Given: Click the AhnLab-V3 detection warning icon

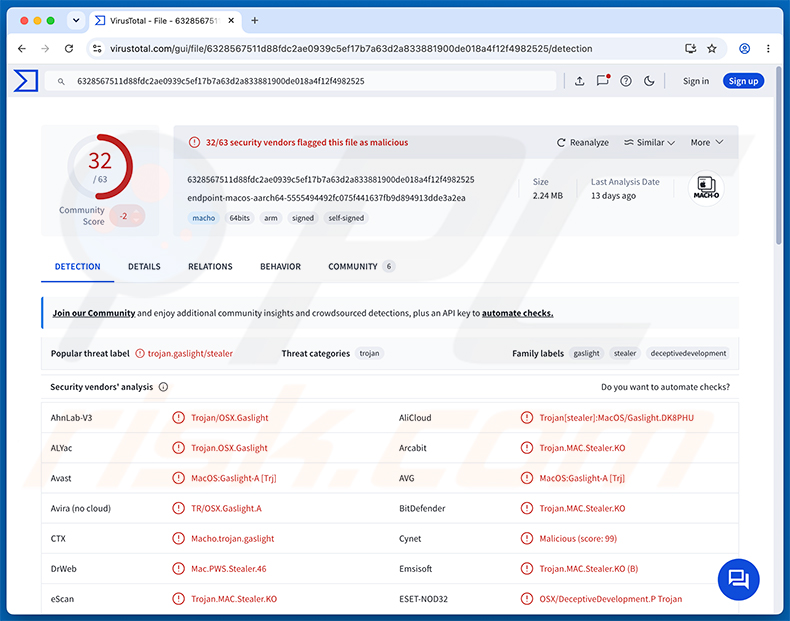Looking at the screenshot, I should (x=178, y=418).
